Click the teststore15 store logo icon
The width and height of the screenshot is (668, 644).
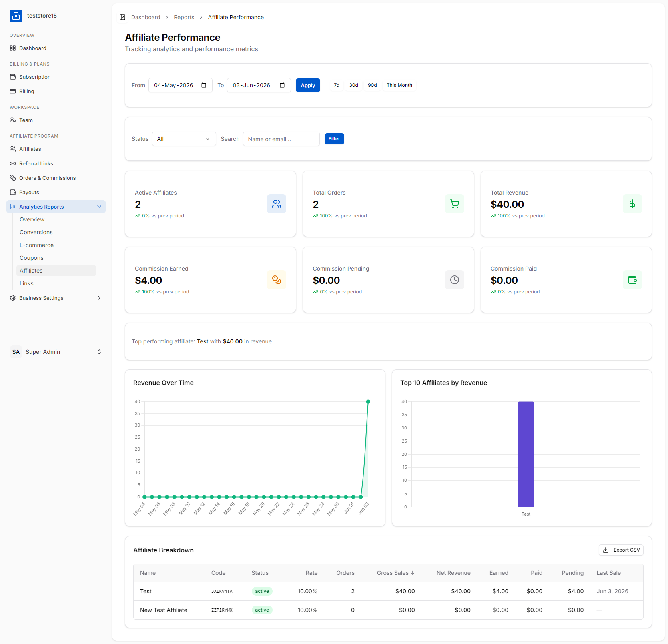16,16
